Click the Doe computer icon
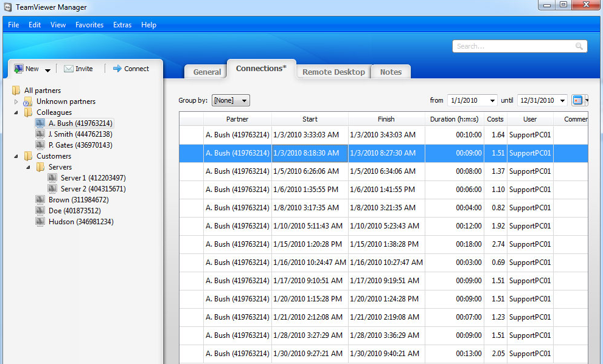This screenshot has width=603, height=364. click(40, 210)
